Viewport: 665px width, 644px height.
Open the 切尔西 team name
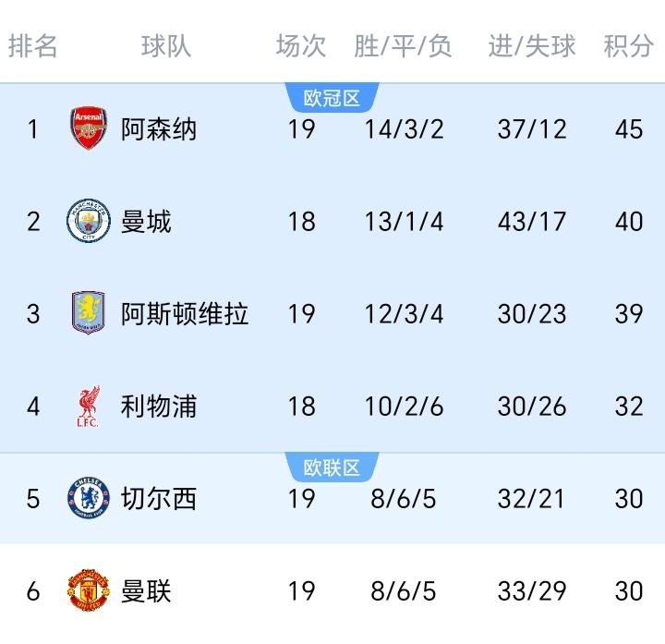pyautogui.click(x=159, y=498)
